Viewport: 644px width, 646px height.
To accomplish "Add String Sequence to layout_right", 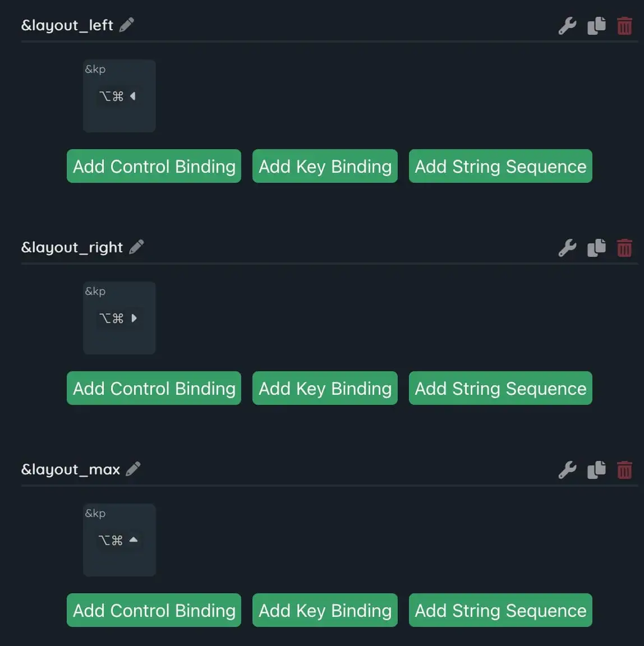I will [x=500, y=388].
